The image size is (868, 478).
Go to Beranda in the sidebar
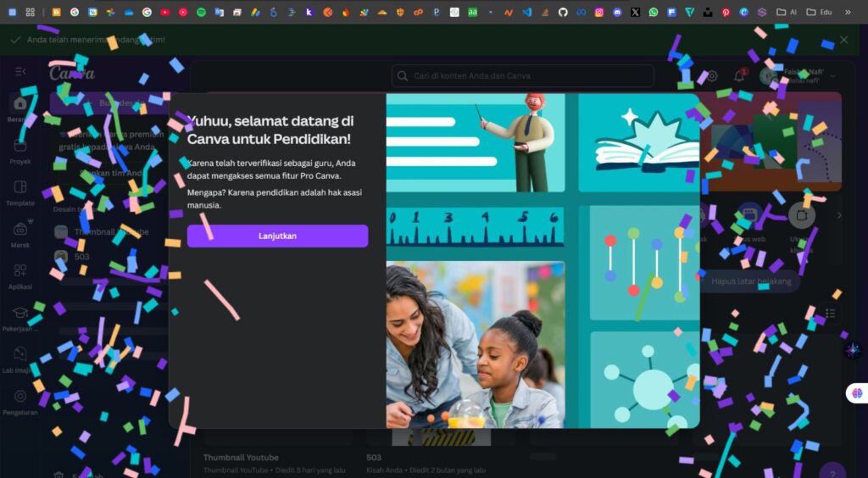(x=20, y=108)
